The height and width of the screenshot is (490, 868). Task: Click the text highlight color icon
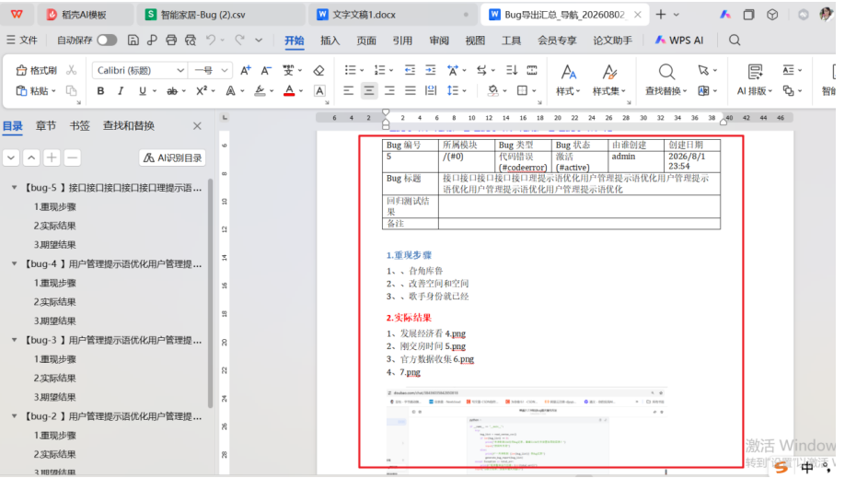(259, 91)
